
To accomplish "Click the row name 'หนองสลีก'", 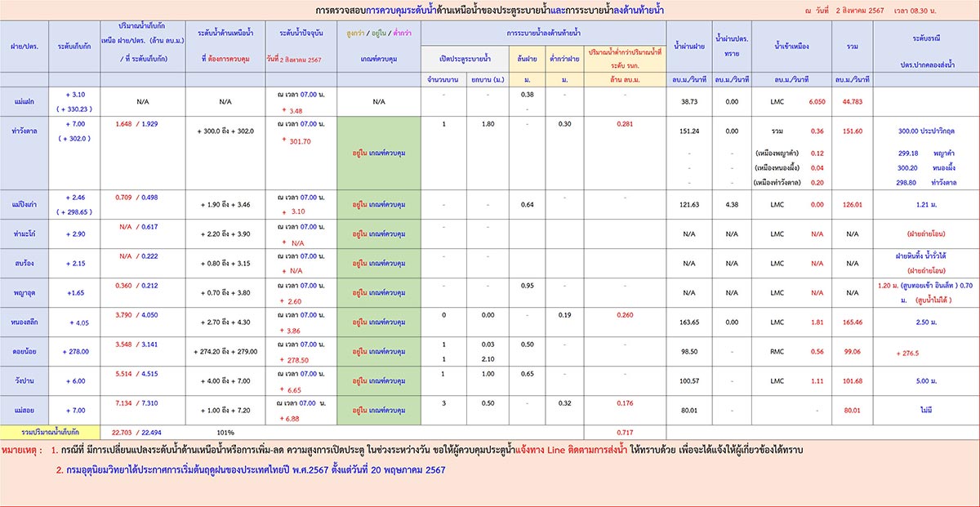I will pos(23,322).
